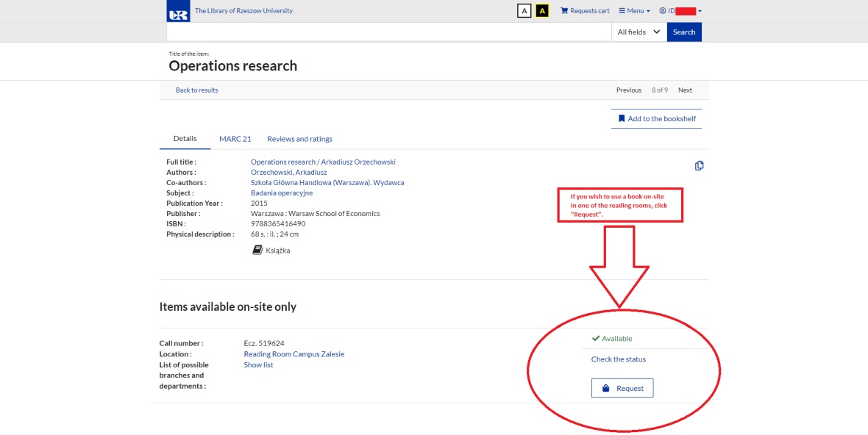Viewport: 868px width, 435px height.
Task: Click Check the status link
Action: [x=619, y=359]
